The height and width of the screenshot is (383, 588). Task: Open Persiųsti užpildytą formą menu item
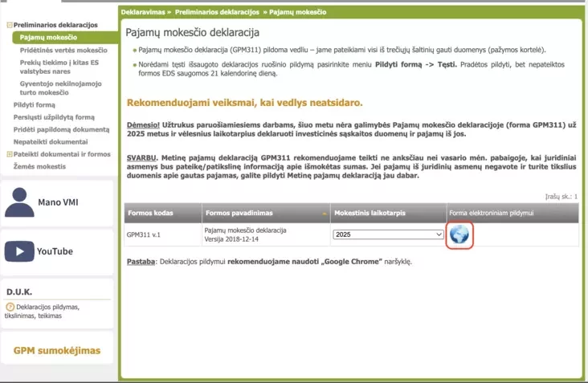(x=54, y=117)
